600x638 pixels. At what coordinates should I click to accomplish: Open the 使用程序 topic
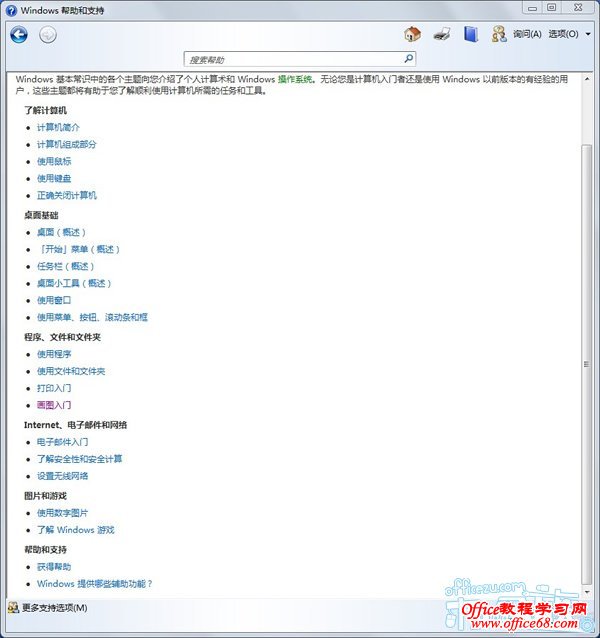tap(54, 354)
